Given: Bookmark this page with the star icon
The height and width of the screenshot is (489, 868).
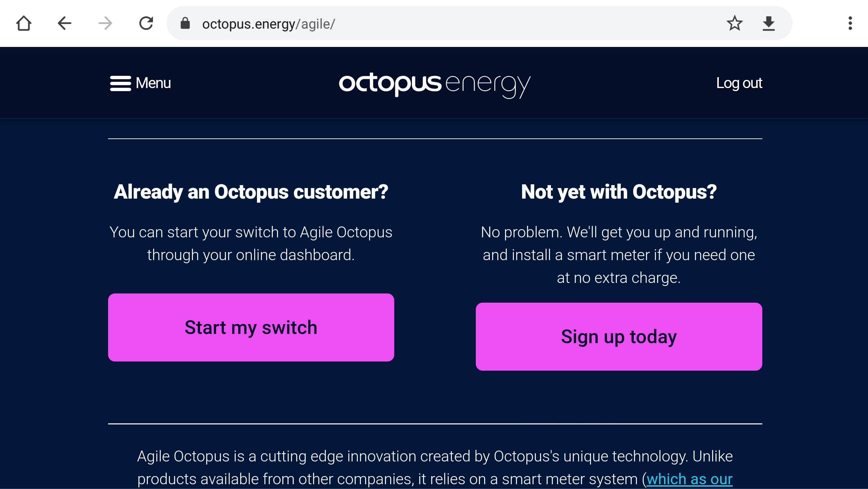Looking at the screenshot, I should [x=734, y=23].
